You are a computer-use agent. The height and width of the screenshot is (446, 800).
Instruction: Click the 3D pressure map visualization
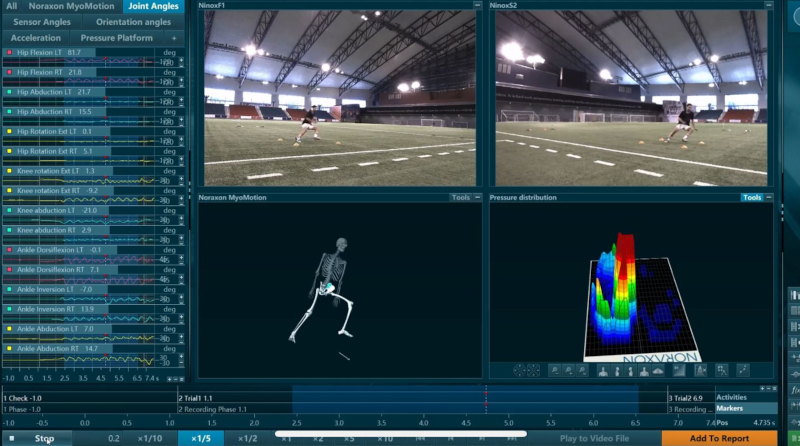click(641, 299)
